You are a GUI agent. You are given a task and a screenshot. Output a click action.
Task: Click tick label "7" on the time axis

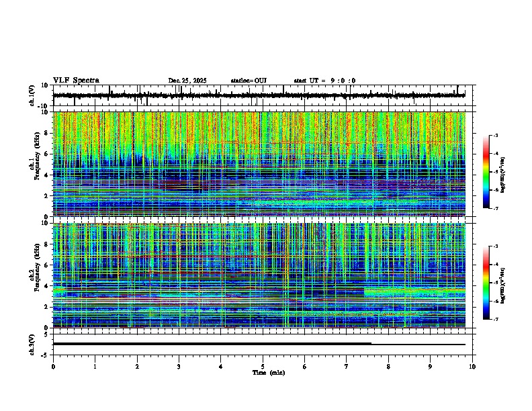(347, 367)
